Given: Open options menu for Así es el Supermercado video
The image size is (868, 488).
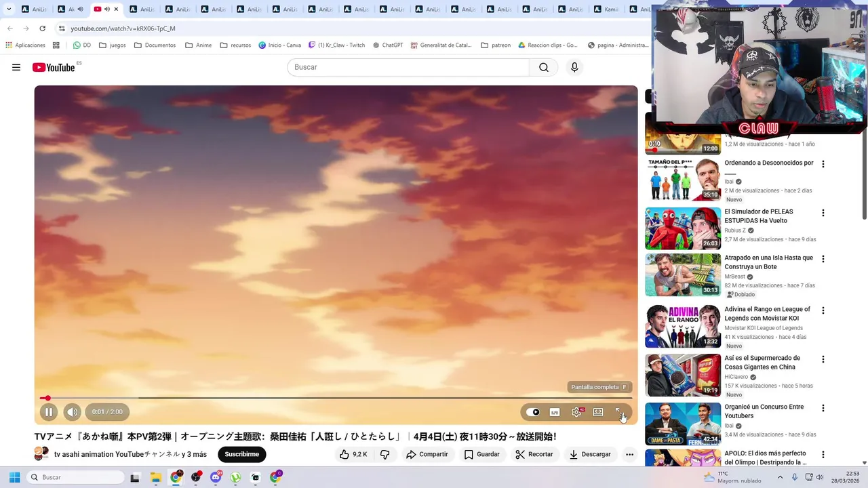Looking at the screenshot, I should [823, 359].
